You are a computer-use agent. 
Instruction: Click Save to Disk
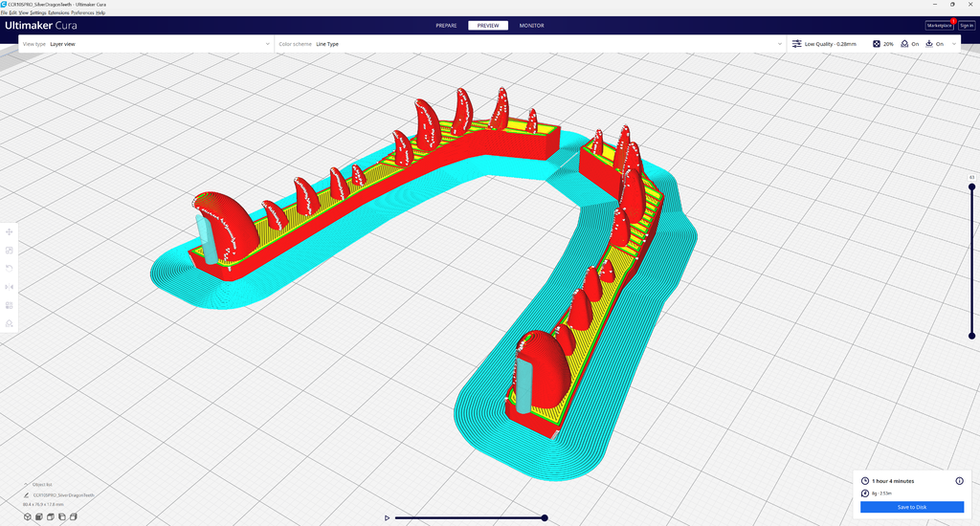pos(912,507)
